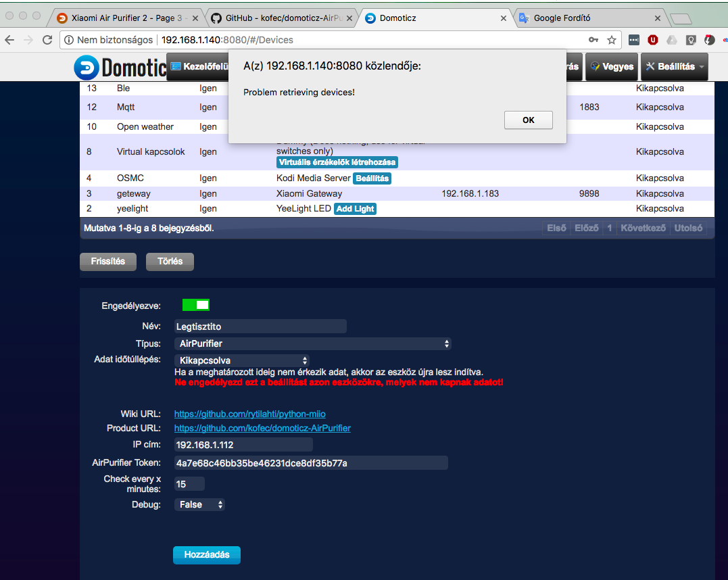Click the Google Fordító tab's favicon
This screenshot has width=728, height=580.
(524, 18)
